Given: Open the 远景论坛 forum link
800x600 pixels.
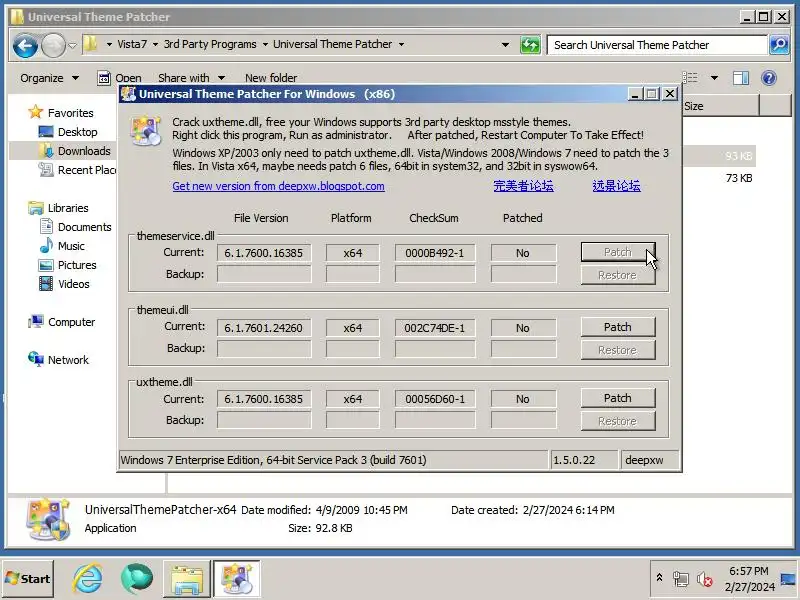Looking at the screenshot, I should coord(616,186).
